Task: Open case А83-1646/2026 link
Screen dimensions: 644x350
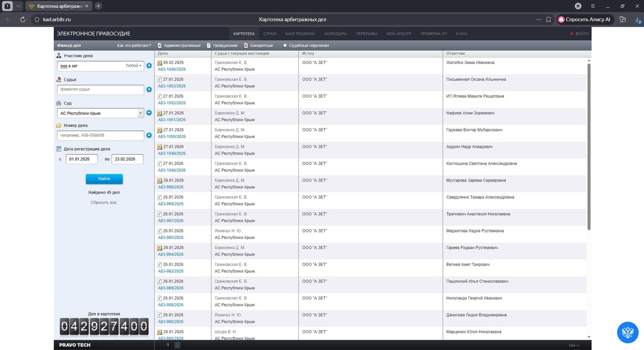Action: coord(172,69)
